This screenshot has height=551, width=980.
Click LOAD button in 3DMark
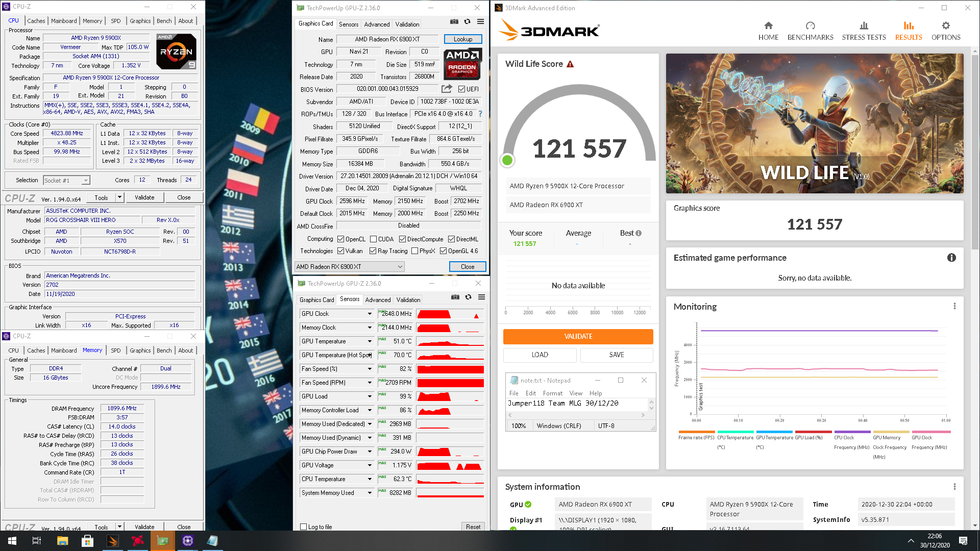coord(540,355)
